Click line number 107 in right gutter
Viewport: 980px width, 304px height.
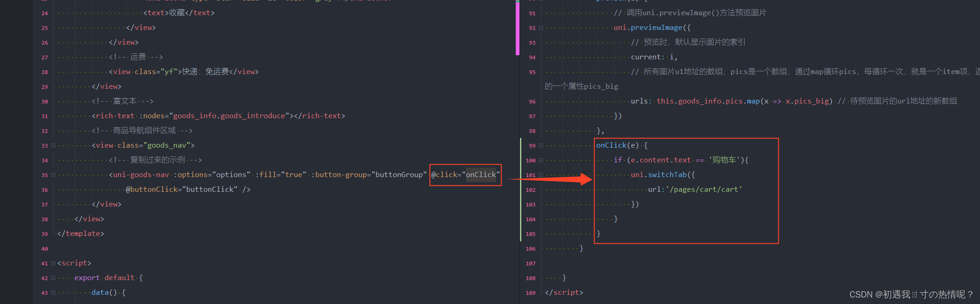click(531, 264)
